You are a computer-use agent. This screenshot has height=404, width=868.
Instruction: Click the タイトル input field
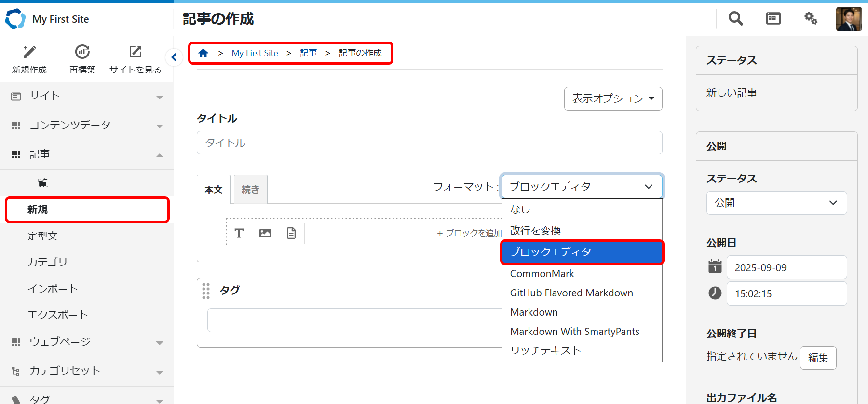tap(429, 143)
